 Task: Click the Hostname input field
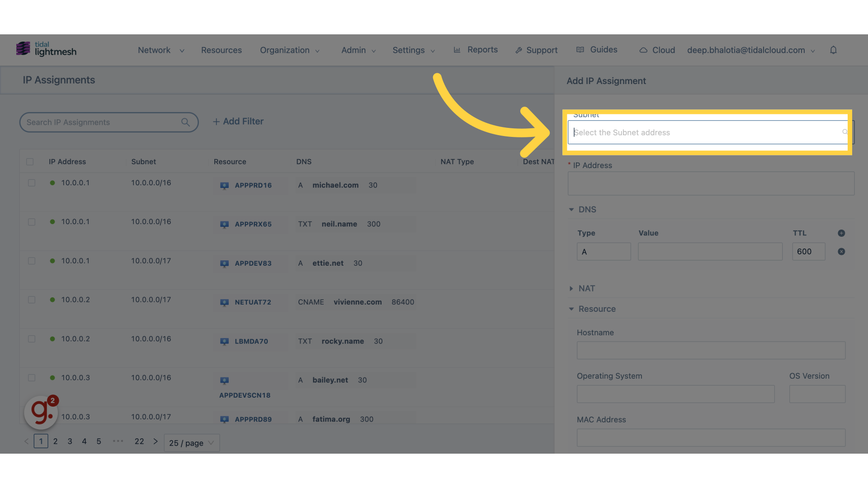(x=711, y=351)
